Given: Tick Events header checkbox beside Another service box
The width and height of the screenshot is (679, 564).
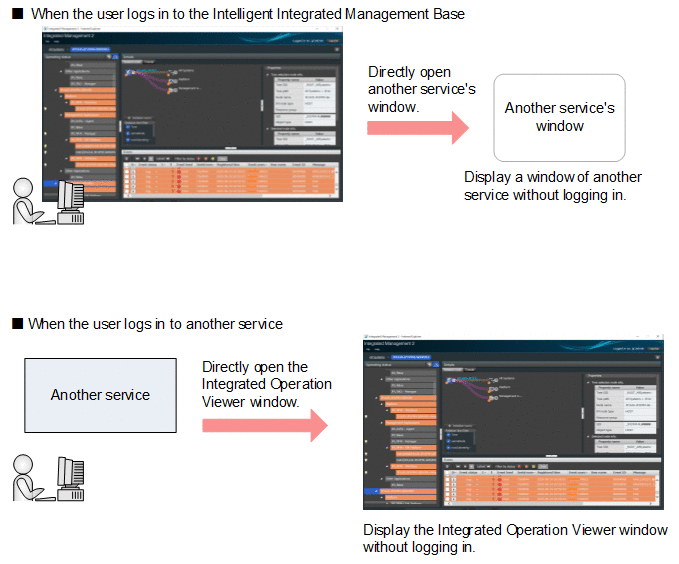Looking at the screenshot, I should click(x=447, y=473).
